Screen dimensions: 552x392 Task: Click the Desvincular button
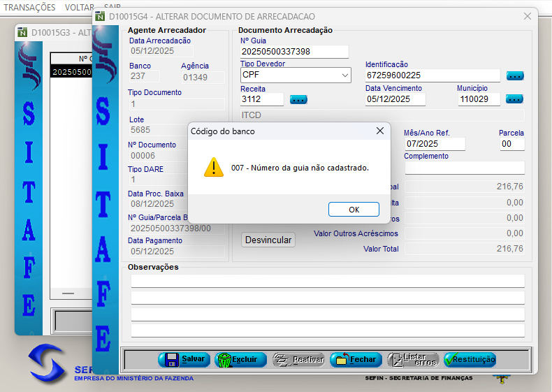pyautogui.click(x=268, y=240)
